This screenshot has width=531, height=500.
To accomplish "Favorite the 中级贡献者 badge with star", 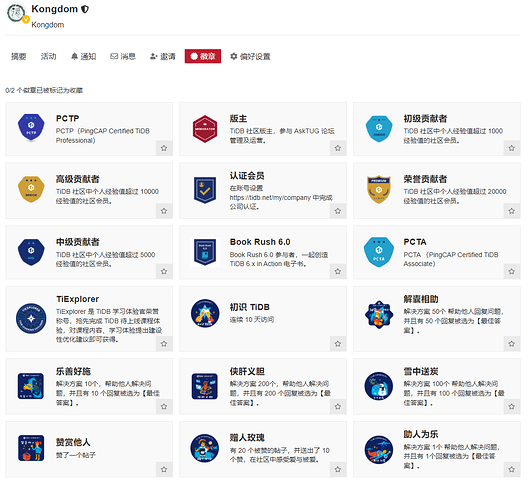I will click(x=164, y=271).
